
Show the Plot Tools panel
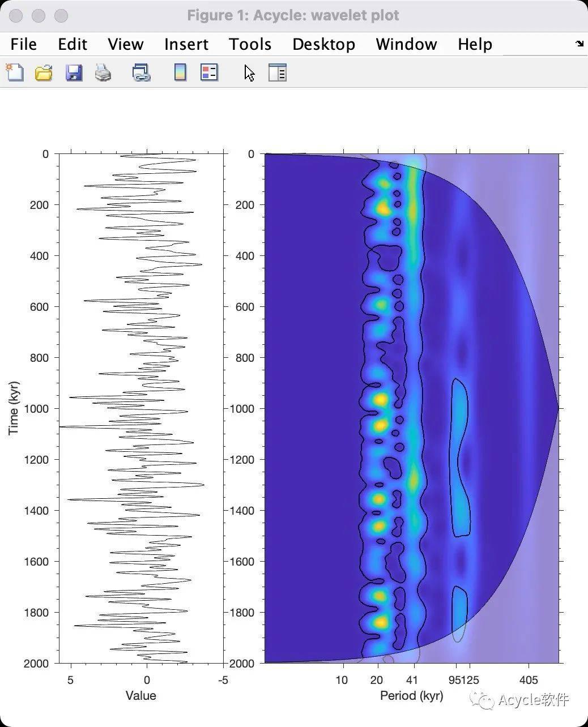277,72
